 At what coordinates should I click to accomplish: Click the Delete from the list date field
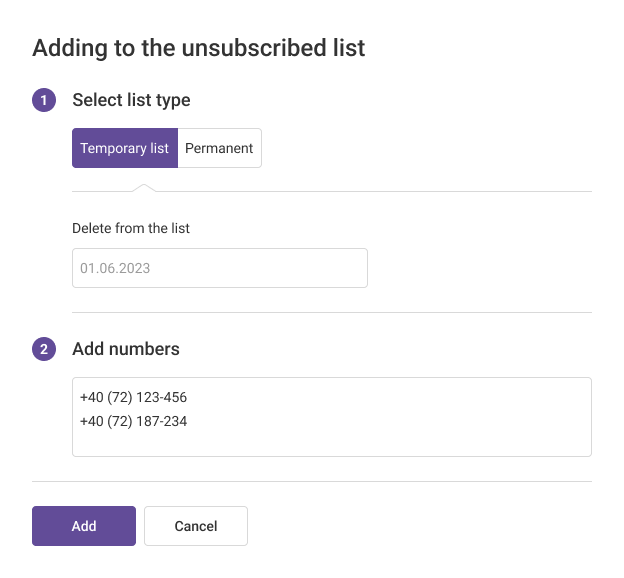[220, 268]
